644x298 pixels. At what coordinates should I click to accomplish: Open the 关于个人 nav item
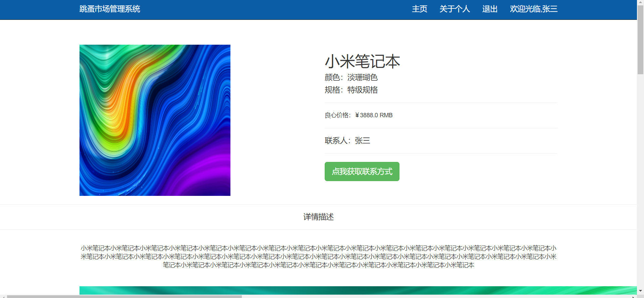455,9
